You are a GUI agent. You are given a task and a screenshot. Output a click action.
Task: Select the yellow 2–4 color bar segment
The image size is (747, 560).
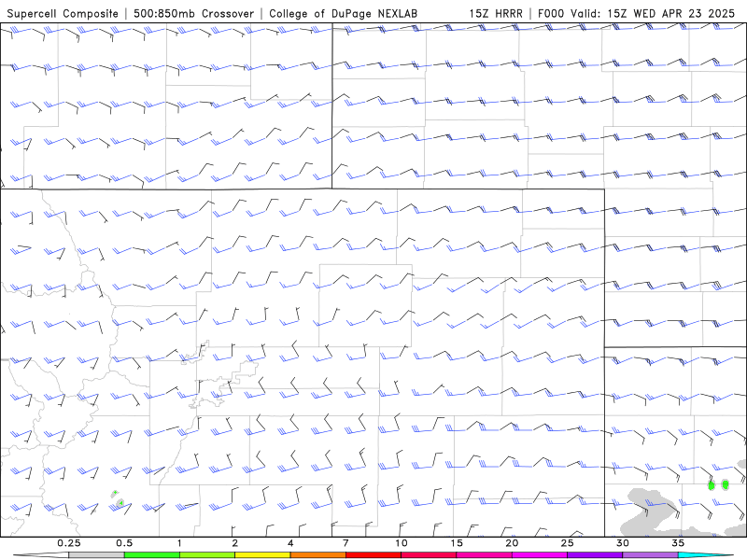coord(262,555)
